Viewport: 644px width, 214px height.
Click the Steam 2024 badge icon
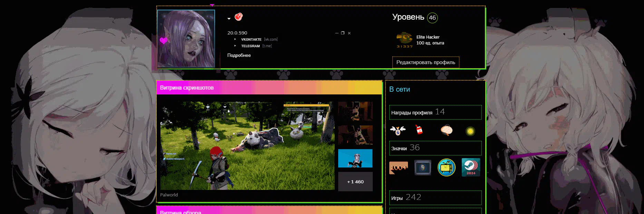point(471,167)
